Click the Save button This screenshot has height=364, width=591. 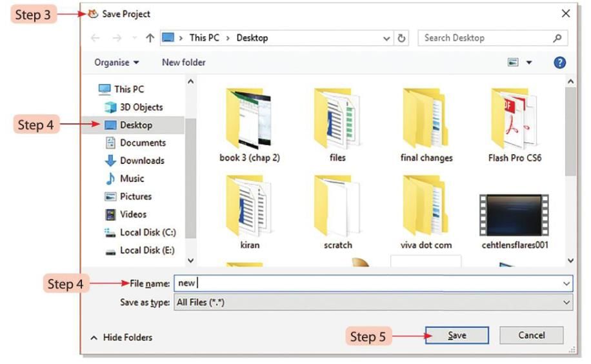(457, 336)
